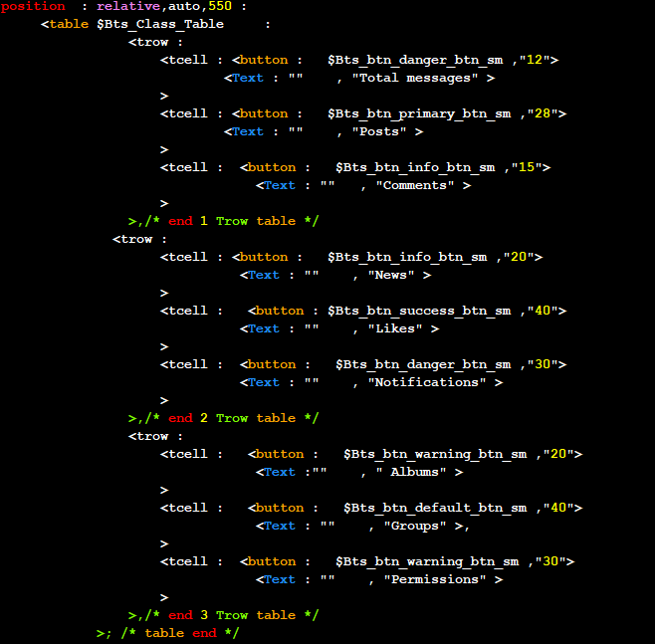Click the string "Total messages"
Screen dimensions: 655x644
tap(415, 78)
